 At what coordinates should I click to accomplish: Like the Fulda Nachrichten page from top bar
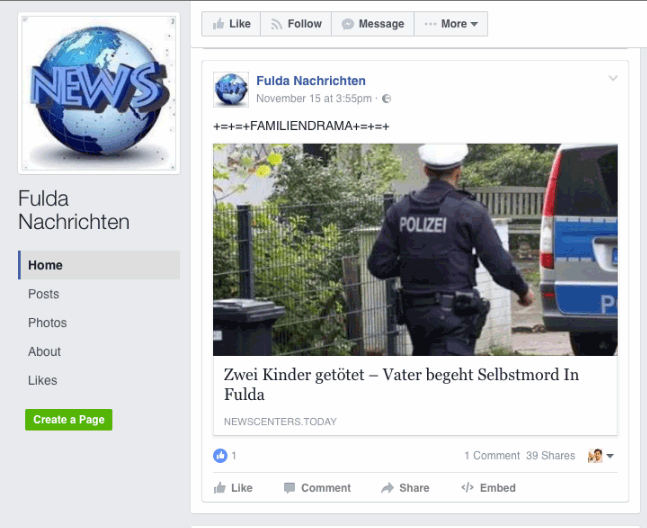(231, 24)
